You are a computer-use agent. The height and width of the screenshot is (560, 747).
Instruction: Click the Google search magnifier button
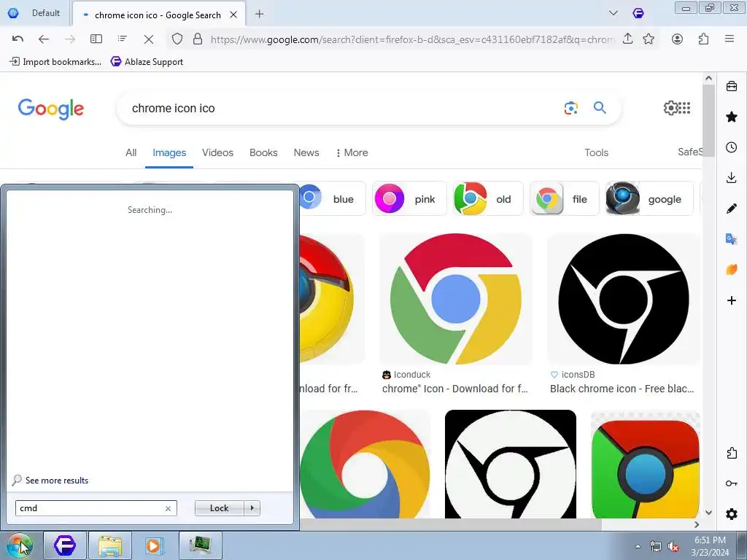click(600, 108)
